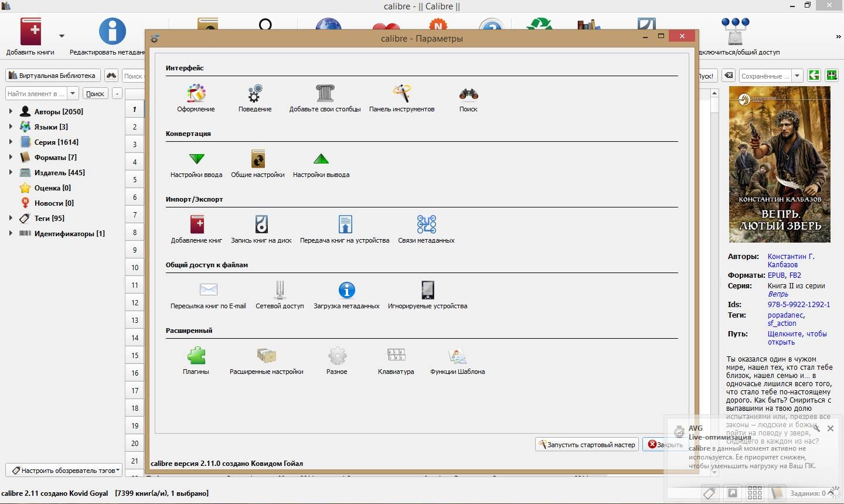Click the book cover thumbnail
This screenshot has width=844, height=504.
780,165
